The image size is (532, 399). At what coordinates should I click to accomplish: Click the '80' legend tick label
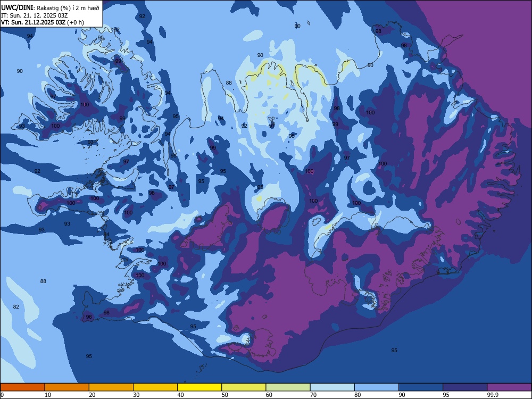[358, 395]
